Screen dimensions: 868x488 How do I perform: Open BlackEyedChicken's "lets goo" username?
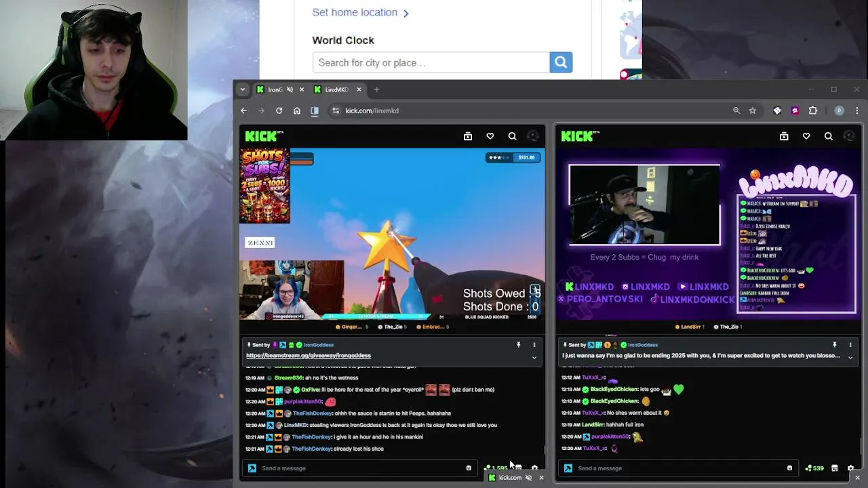pyautogui.click(x=614, y=389)
